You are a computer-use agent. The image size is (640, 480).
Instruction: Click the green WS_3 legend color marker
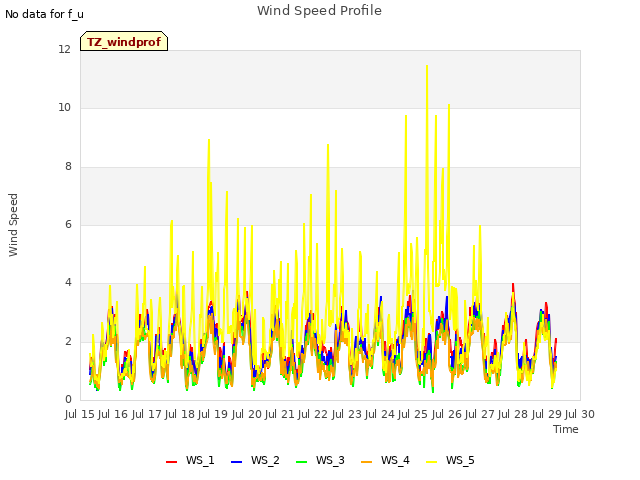tap(301, 462)
